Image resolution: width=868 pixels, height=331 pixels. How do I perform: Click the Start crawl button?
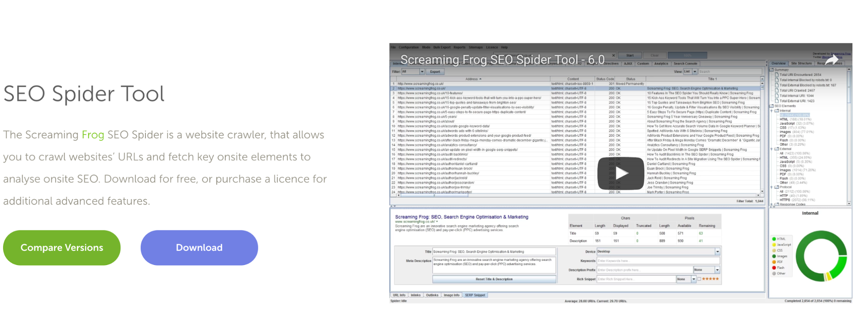[630, 56]
